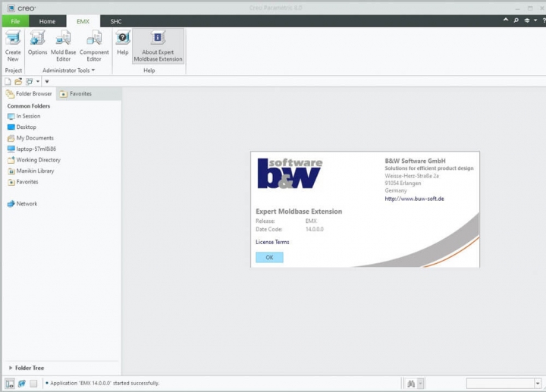Click the blank square icon in status bar

[x=33, y=384]
